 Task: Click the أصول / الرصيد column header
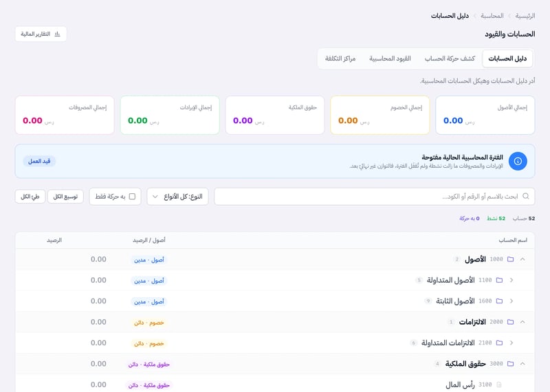[x=149, y=240]
